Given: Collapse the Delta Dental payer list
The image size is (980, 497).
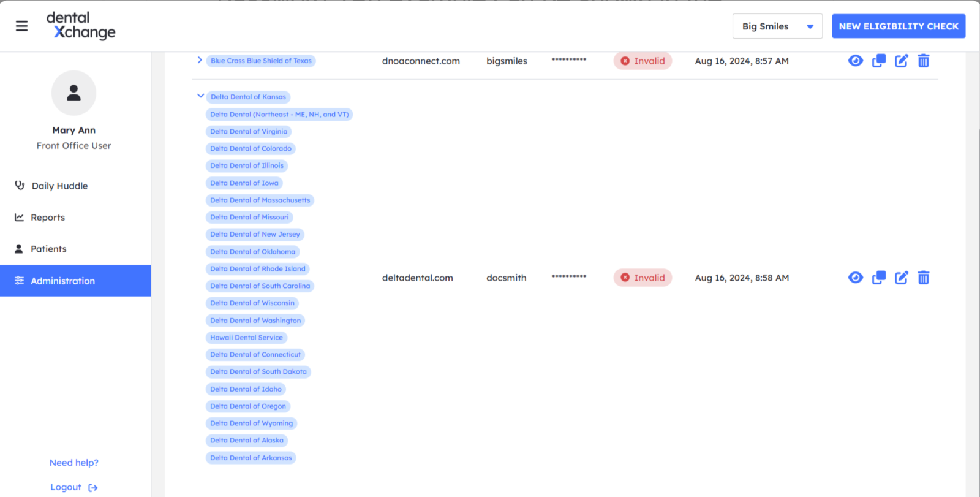Looking at the screenshot, I should 200,96.
